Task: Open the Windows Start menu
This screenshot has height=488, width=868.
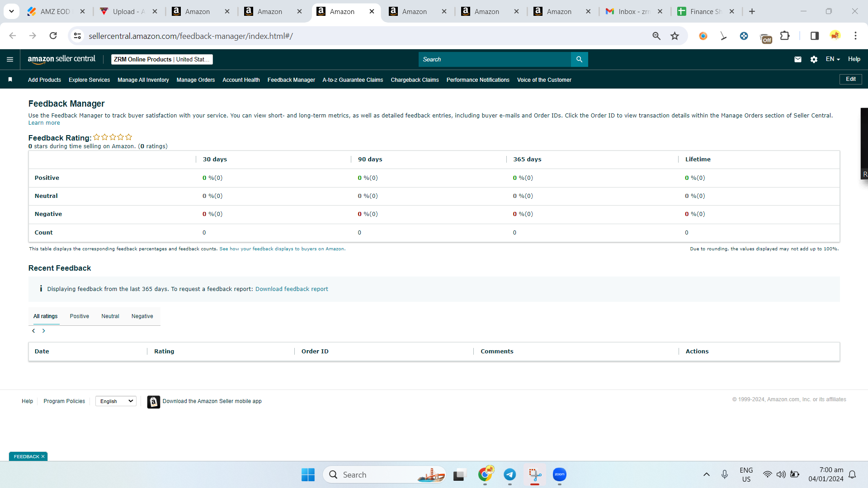Action: click(308, 474)
